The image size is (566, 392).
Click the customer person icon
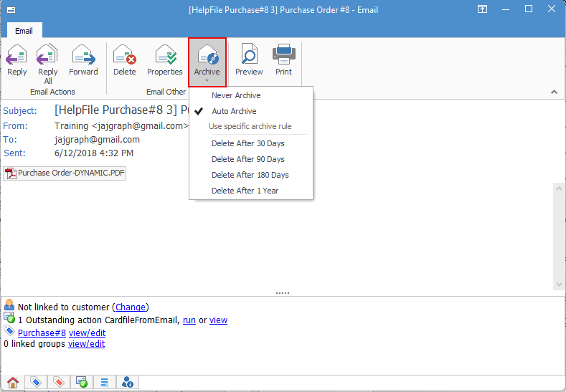9,305
